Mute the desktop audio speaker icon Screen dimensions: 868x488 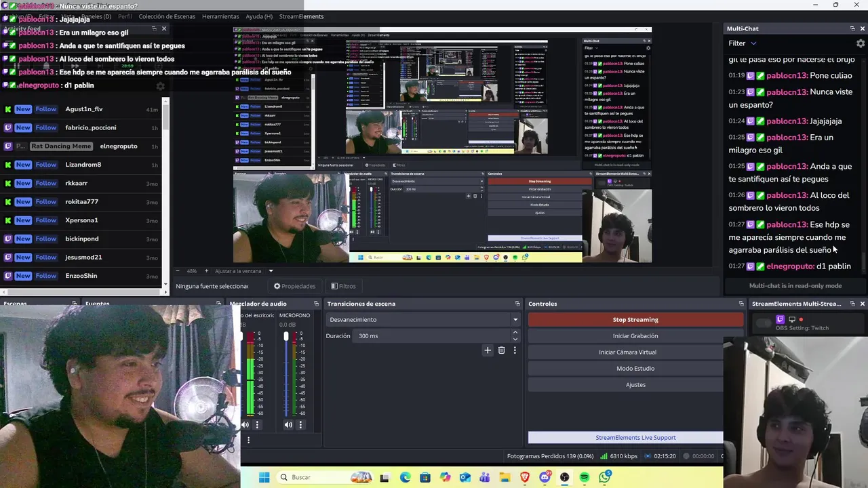pyautogui.click(x=245, y=425)
